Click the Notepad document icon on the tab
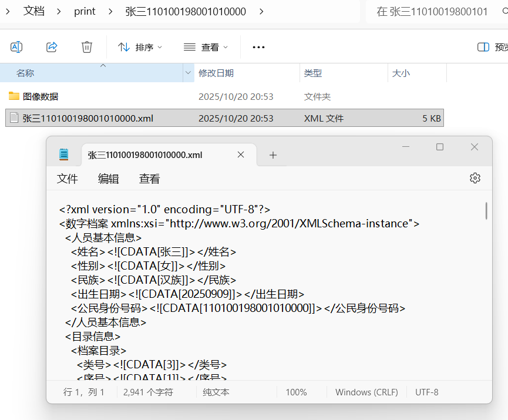The height and width of the screenshot is (420, 508). [x=63, y=154]
